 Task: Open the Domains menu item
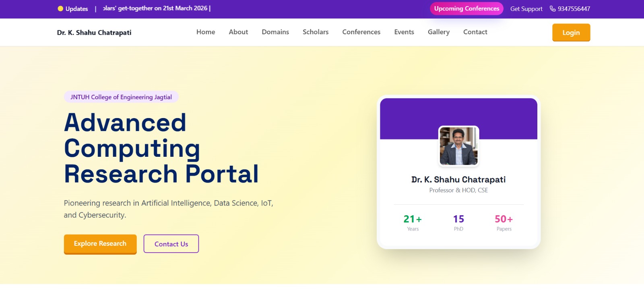(x=275, y=32)
